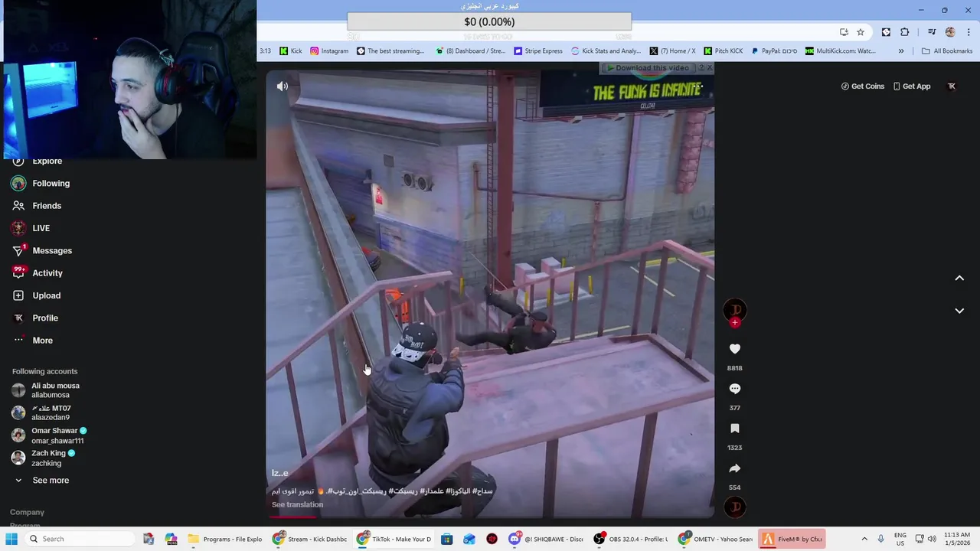
Task: Bookmark this page with star icon
Action: (861, 32)
